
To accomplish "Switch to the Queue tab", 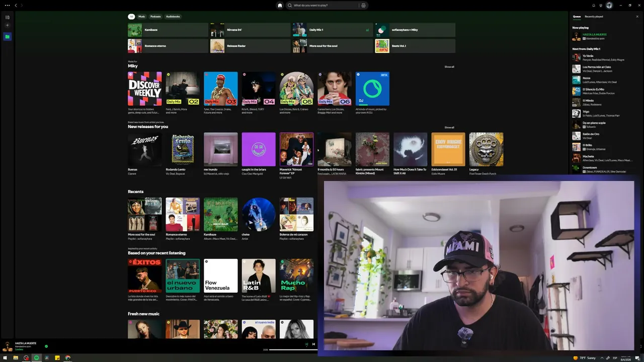I will point(577,17).
